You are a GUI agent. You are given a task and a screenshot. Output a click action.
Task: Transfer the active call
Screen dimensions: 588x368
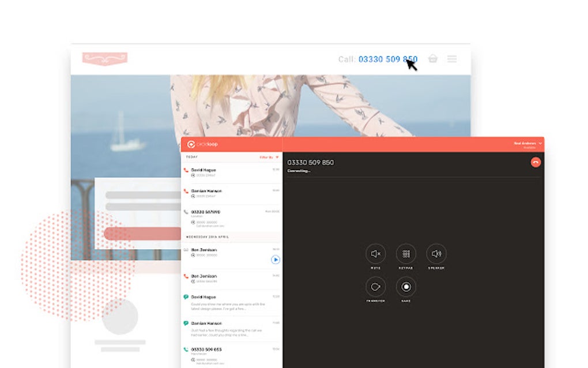pos(375,286)
